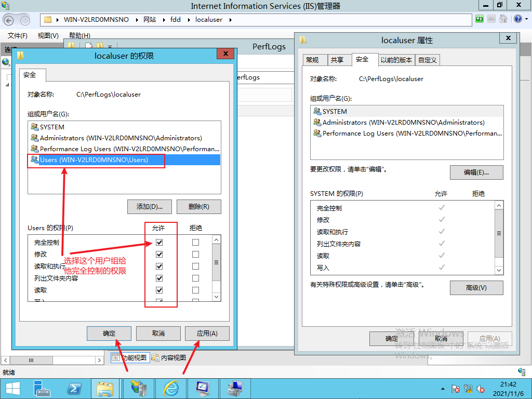This screenshot has width=532, height=399.
Task: Open the help icon dropdown arrow
Action: 527,19
